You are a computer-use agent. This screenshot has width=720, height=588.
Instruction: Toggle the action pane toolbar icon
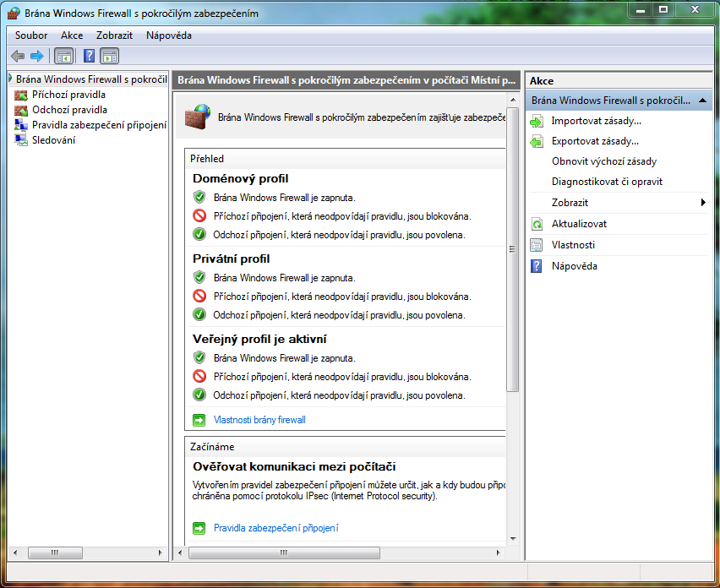click(110, 57)
